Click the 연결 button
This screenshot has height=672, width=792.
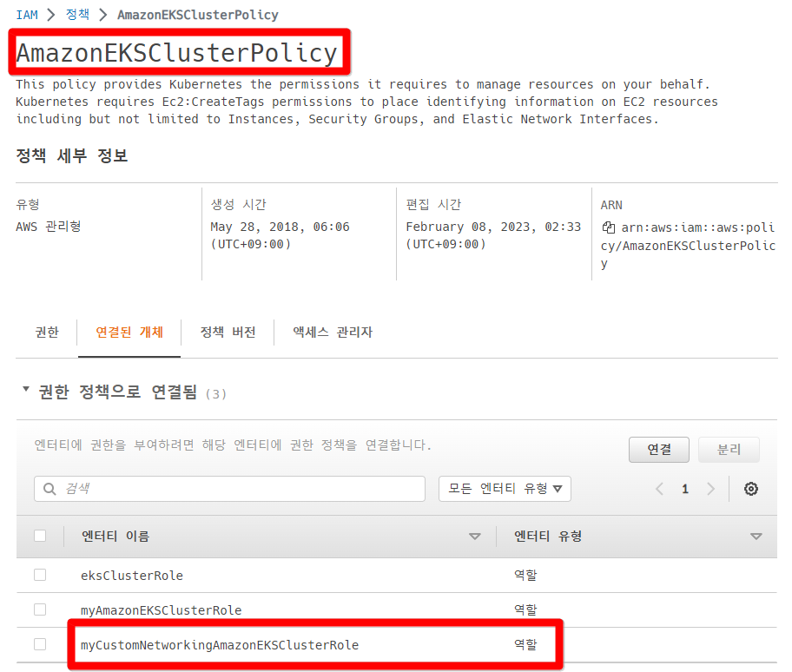point(659,450)
